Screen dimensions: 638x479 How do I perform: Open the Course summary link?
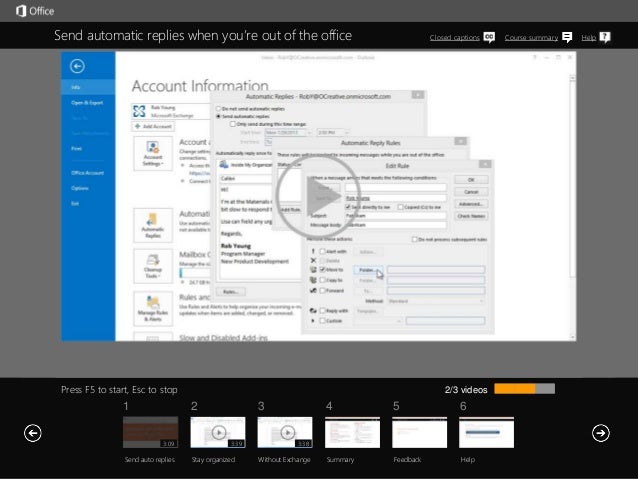531,37
